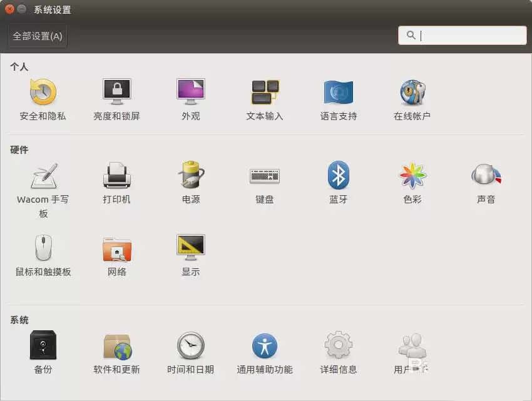Click the 全部设置(A) button

36,36
